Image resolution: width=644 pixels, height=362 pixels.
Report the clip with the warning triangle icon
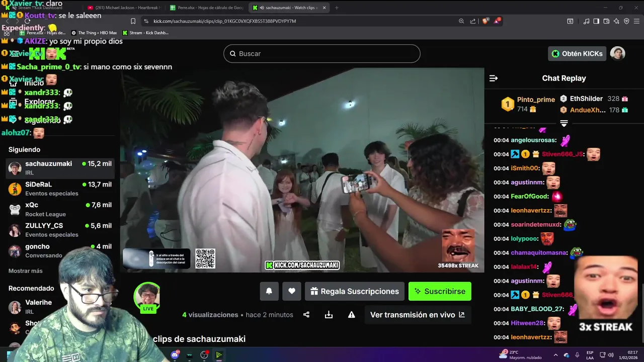tap(352, 315)
